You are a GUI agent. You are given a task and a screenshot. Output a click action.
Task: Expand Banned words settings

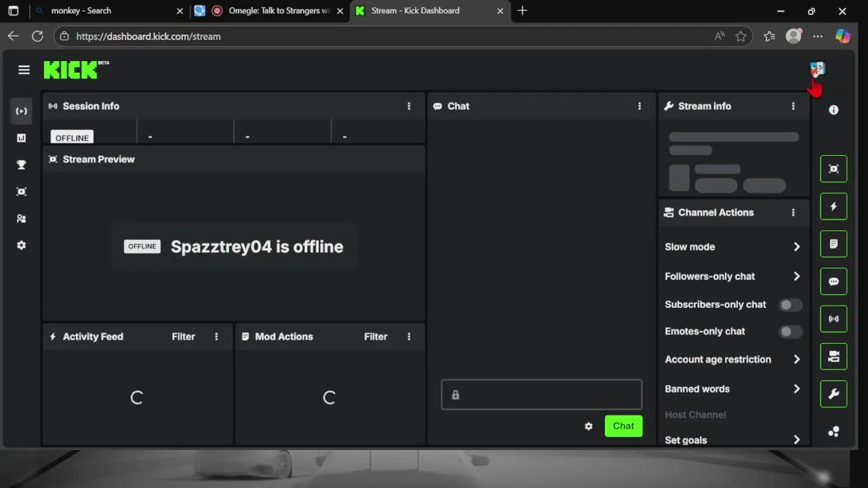pyautogui.click(x=732, y=389)
